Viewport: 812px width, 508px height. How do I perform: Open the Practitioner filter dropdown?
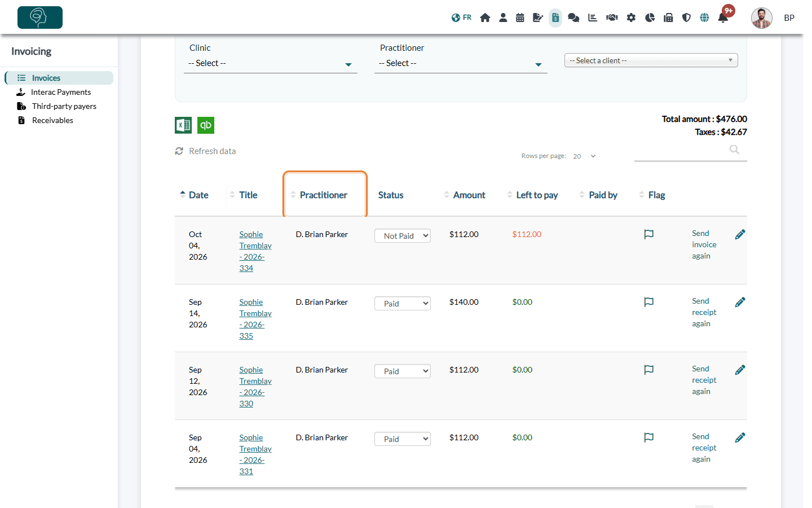click(461, 64)
